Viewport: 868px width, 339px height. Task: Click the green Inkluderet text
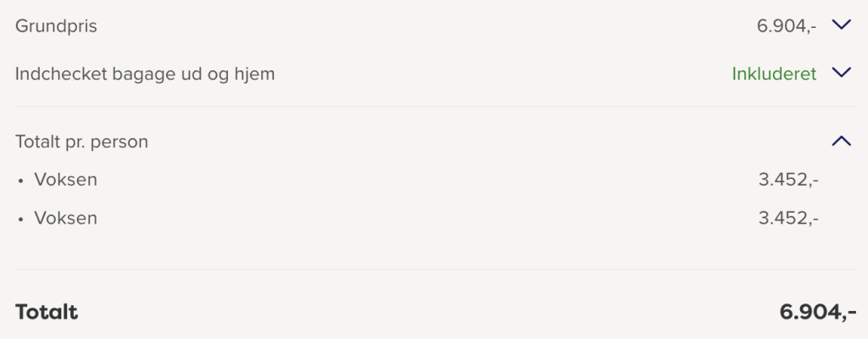(x=774, y=74)
